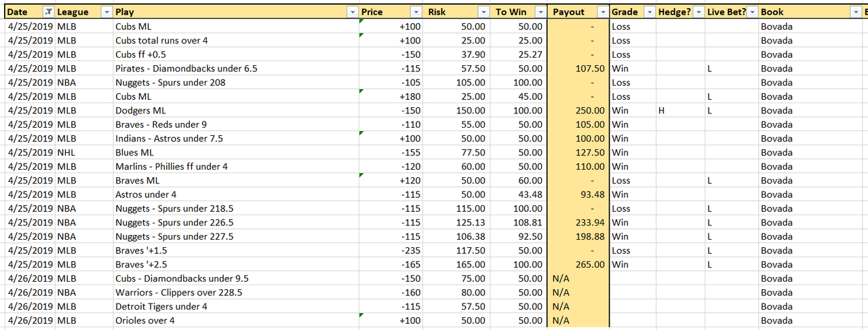Select the N/A payout in Orioles row
The image size is (868, 330).
pyautogui.click(x=578, y=320)
